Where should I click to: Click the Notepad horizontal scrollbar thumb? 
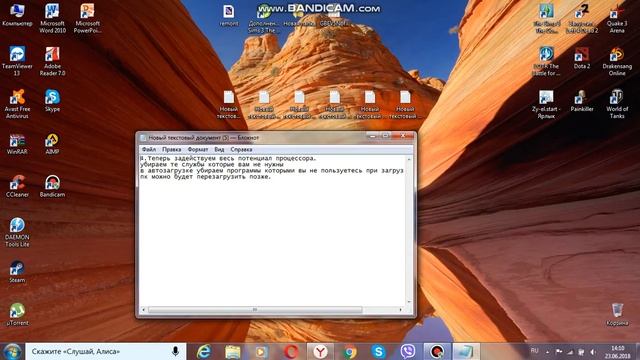255,310
